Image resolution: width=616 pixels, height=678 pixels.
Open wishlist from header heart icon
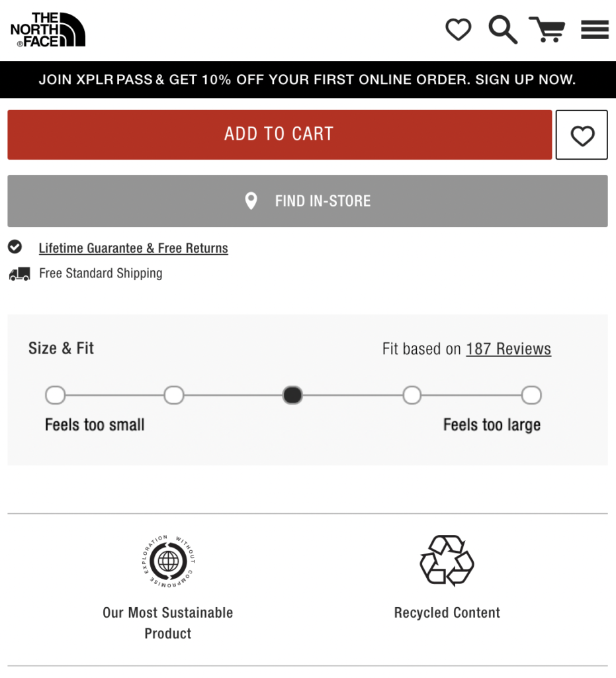tap(458, 30)
